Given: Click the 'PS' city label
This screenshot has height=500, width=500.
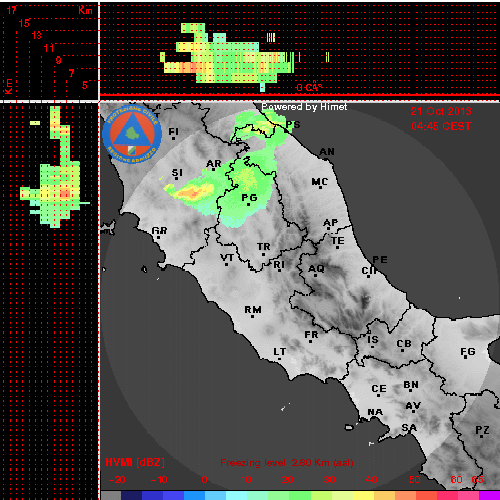Looking at the screenshot, I should pos(293,124).
